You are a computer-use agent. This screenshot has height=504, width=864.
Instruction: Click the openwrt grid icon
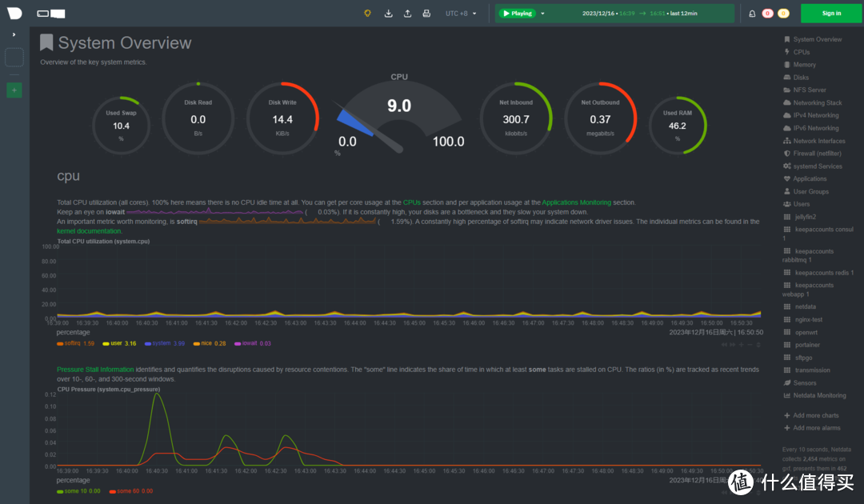[x=787, y=332]
